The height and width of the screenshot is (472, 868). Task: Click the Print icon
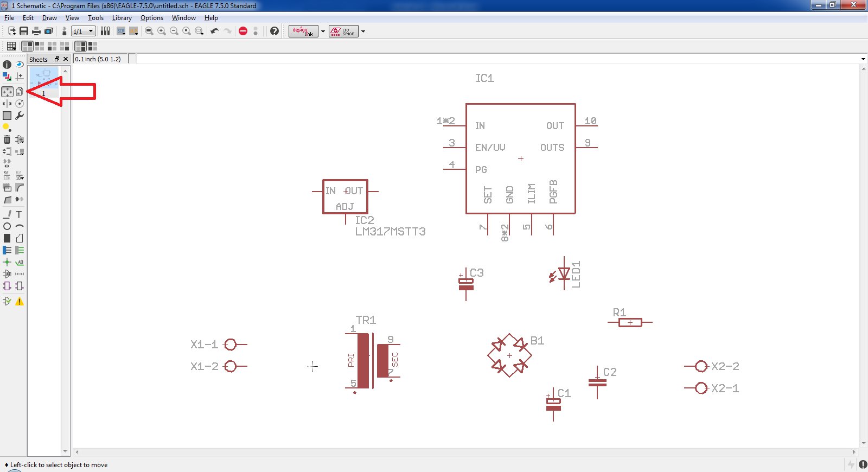tap(36, 31)
